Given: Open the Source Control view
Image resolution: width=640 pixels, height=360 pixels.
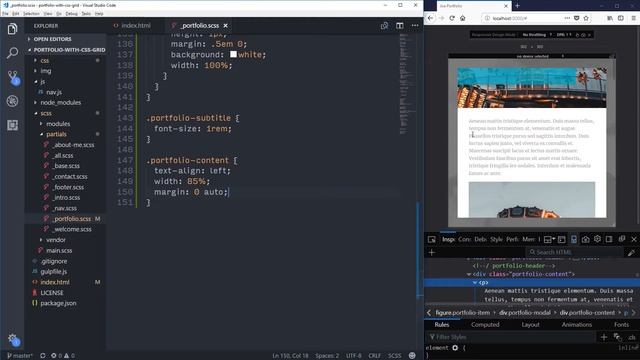Looking at the screenshot, I should [x=13, y=77].
